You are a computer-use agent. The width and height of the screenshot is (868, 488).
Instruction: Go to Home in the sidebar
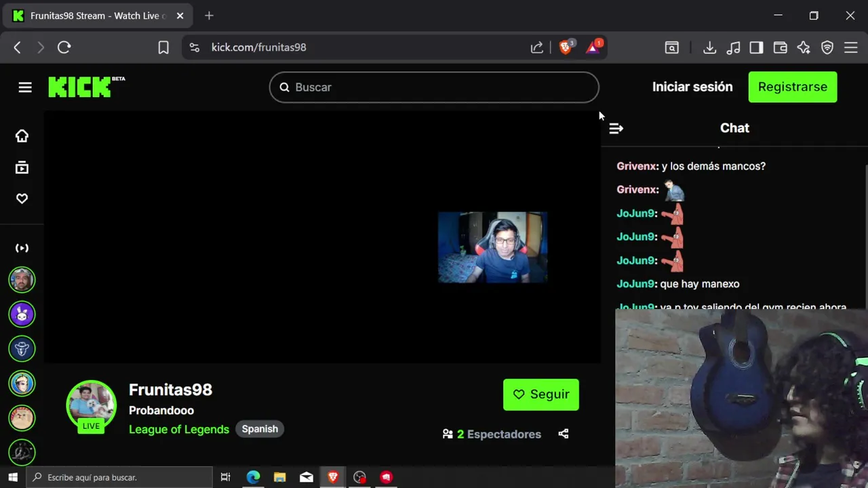tap(22, 136)
